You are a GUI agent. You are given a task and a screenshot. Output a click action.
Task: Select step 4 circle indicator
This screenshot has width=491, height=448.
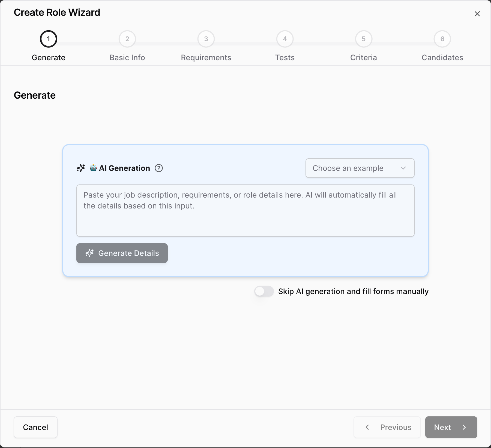pyautogui.click(x=285, y=39)
